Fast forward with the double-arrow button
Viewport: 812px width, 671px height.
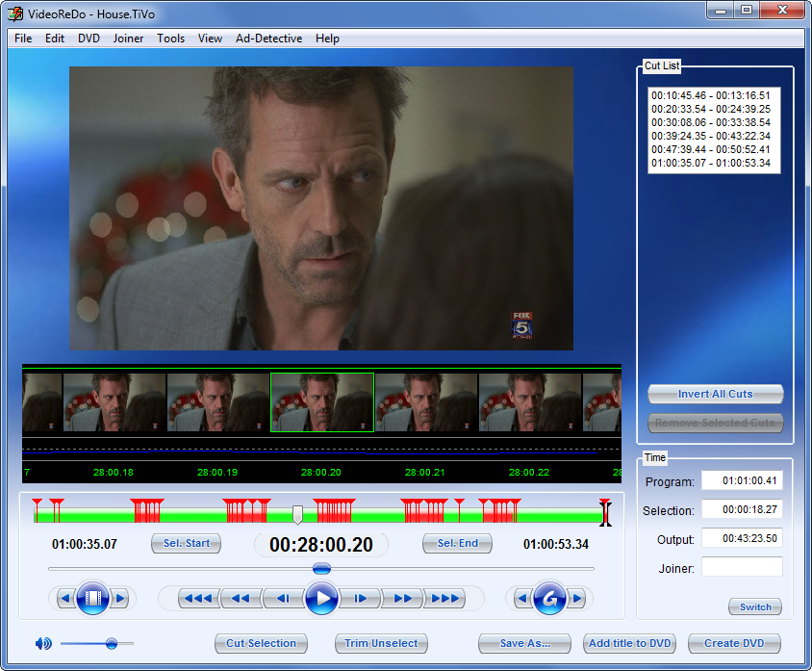(x=402, y=599)
